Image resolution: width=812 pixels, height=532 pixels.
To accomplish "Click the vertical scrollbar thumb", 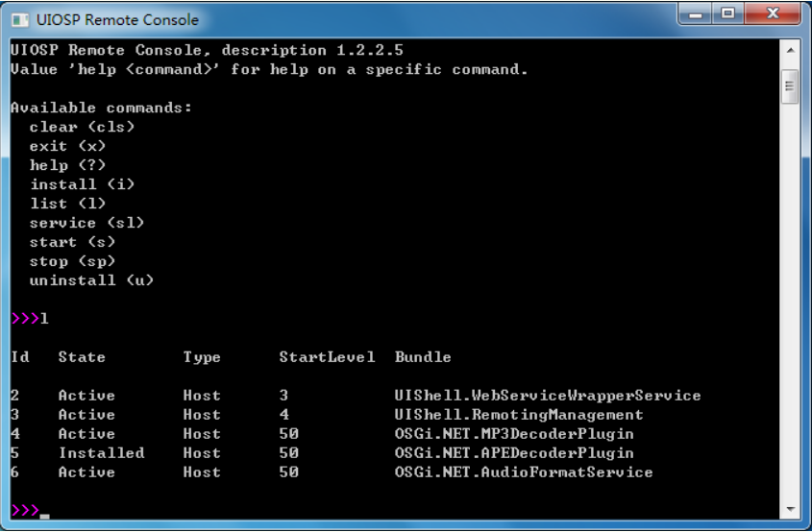I will (x=790, y=86).
